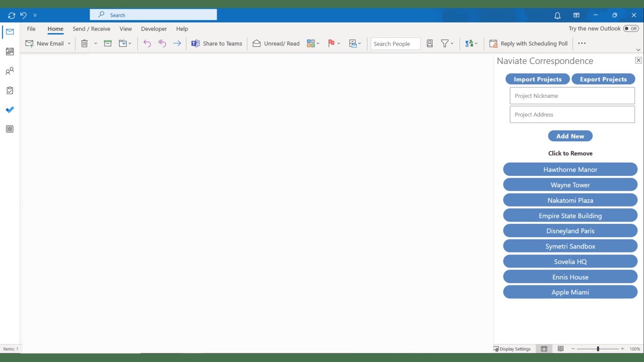Open the Follow Up flag dropdown
This screenshot has width=644, height=362.
point(334,43)
